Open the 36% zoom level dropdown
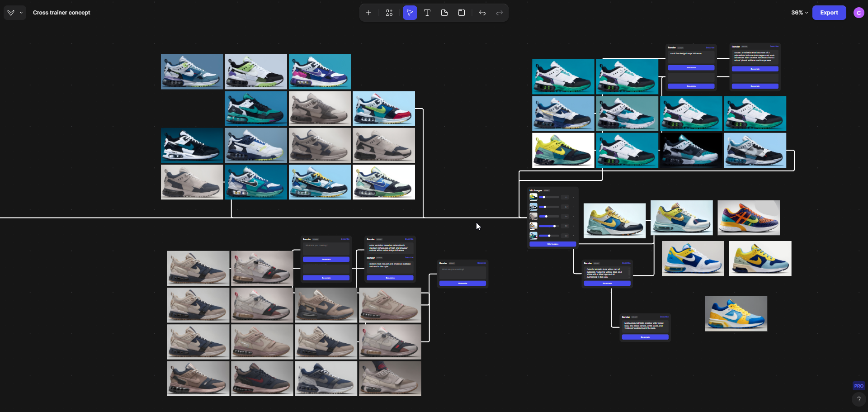This screenshot has height=412, width=868. tap(799, 13)
